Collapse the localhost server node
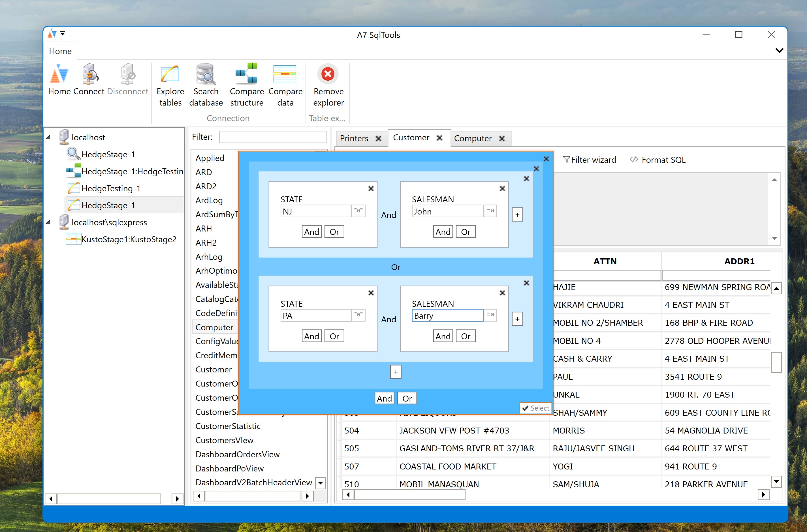The image size is (807, 532). [48, 137]
